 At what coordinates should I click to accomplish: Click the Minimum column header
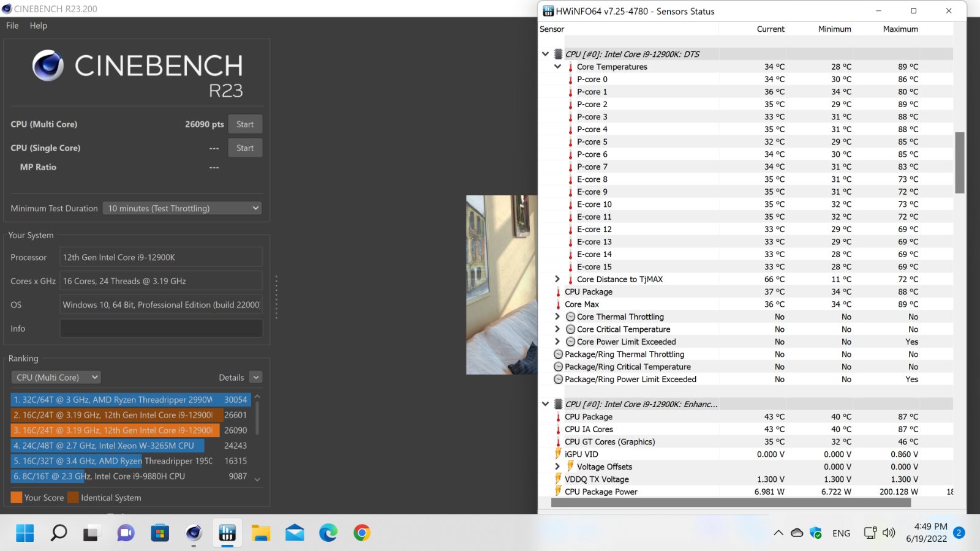point(834,29)
